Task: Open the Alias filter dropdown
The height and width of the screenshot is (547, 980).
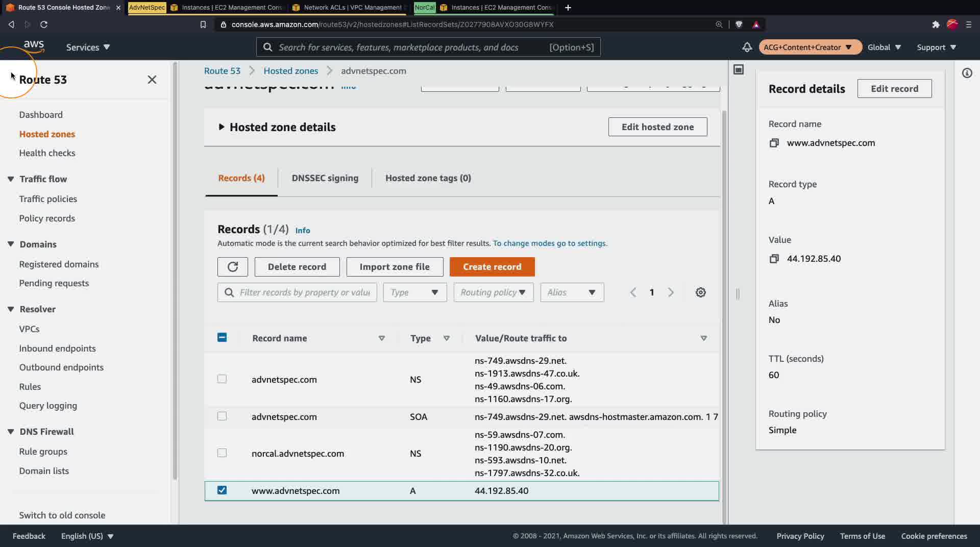Action: [572, 292]
